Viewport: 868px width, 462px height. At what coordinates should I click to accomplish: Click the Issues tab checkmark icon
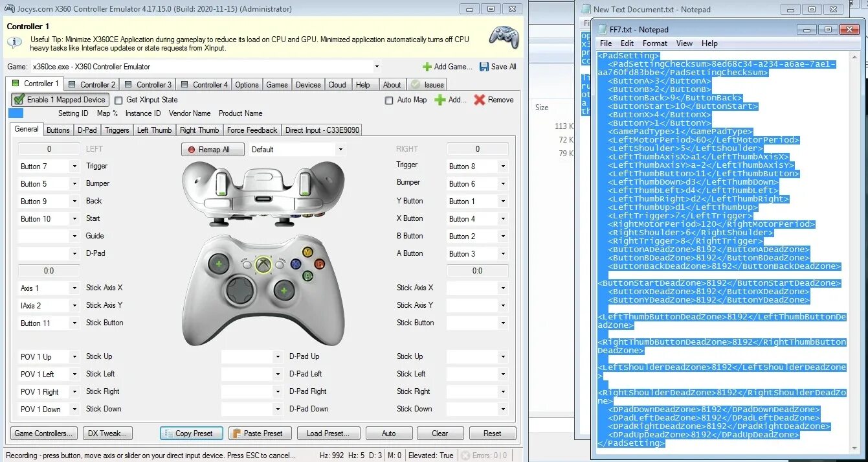pyautogui.click(x=415, y=85)
